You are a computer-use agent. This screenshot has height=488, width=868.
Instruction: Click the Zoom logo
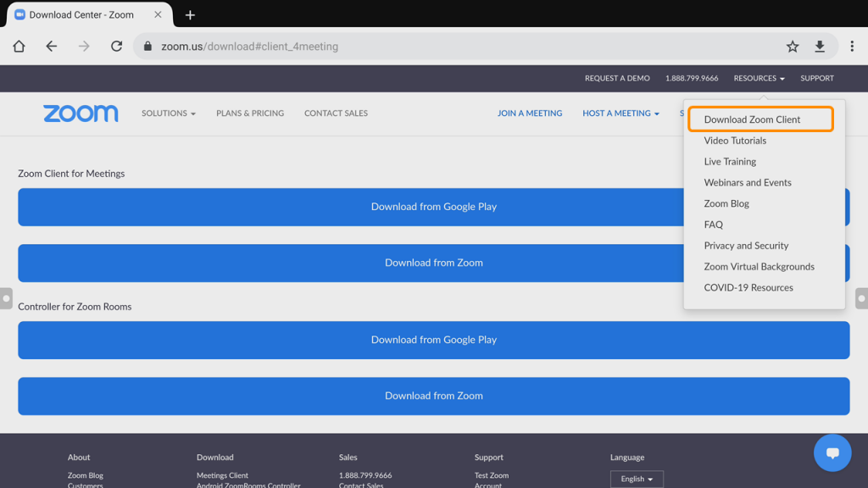[81, 113]
